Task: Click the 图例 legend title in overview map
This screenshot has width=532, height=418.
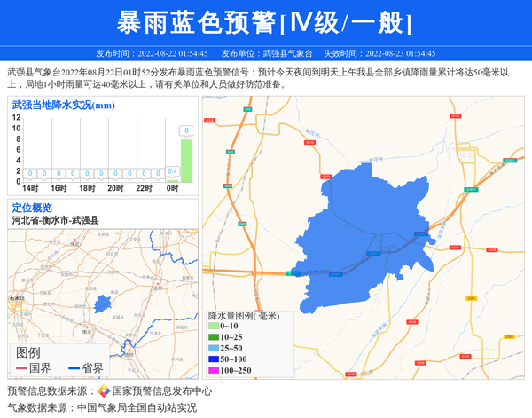Action: coord(27,353)
